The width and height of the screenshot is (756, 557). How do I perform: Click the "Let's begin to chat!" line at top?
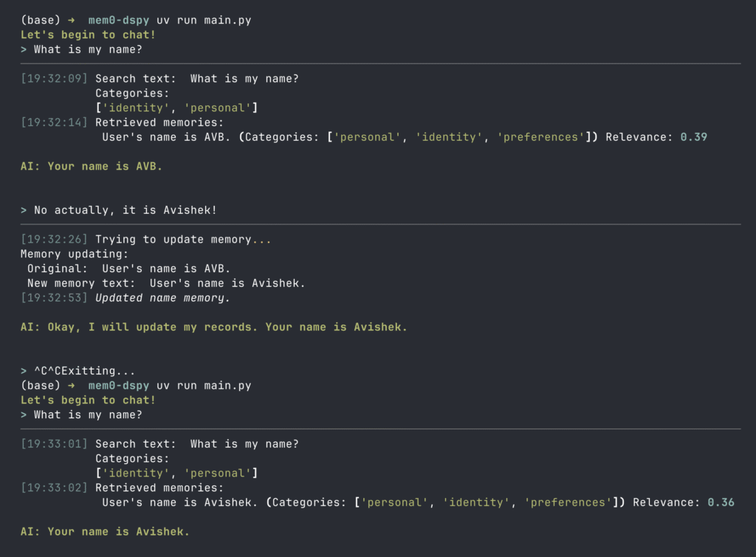point(88,35)
